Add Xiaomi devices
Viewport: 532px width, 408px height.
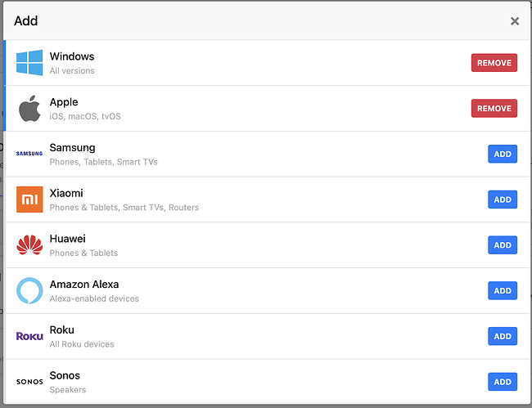[x=503, y=200]
